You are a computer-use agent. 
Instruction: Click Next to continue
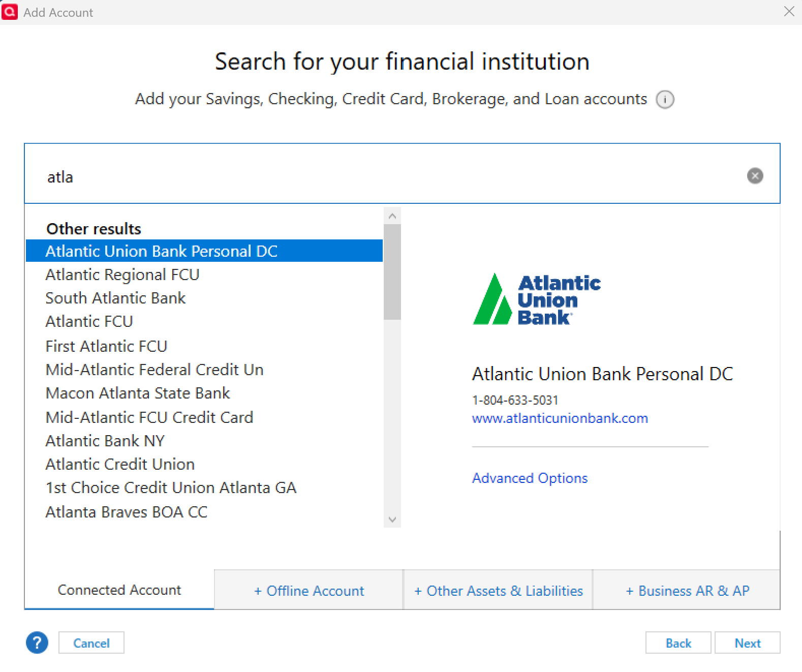(x=748, y=643)
